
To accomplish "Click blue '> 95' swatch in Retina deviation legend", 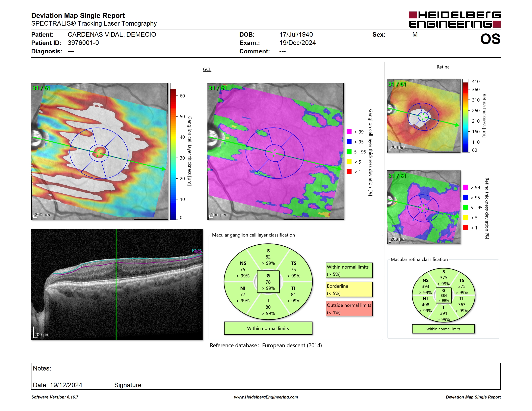I will (x=465, y=197).
